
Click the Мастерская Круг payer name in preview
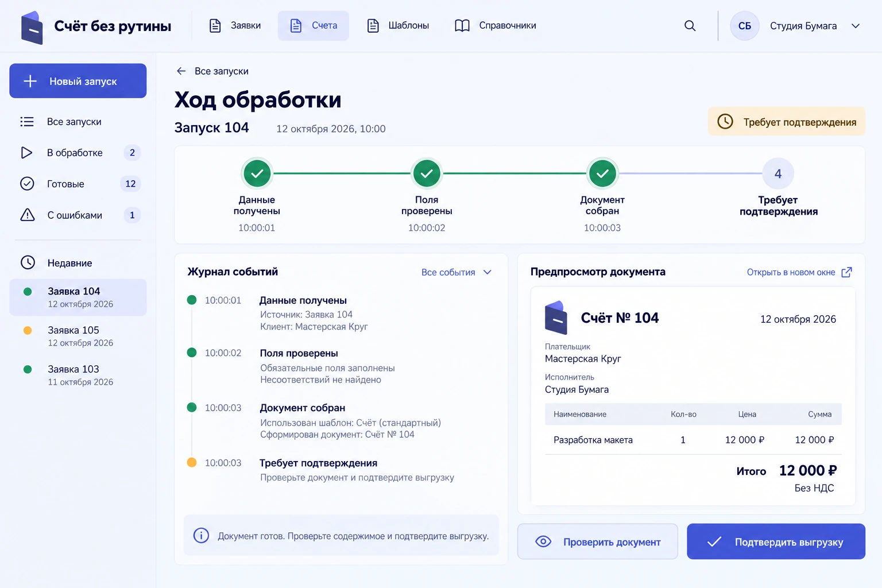click(x=583, y=358)
